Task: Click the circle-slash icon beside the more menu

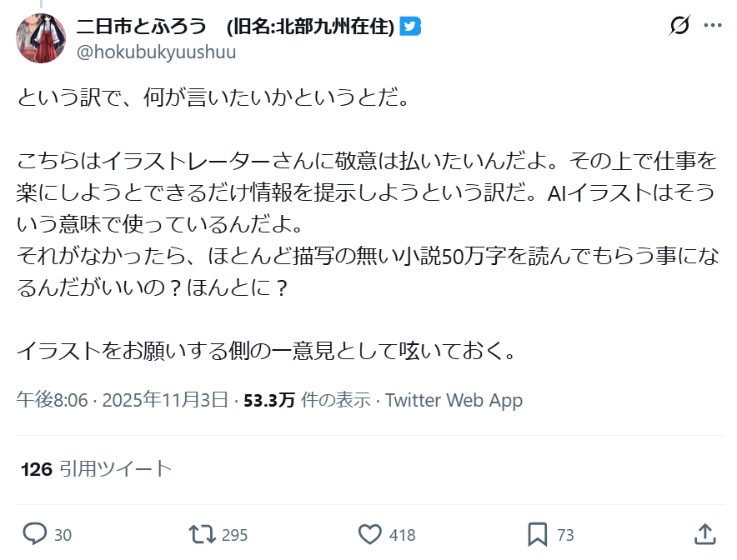Action: (x=679, y=27)
